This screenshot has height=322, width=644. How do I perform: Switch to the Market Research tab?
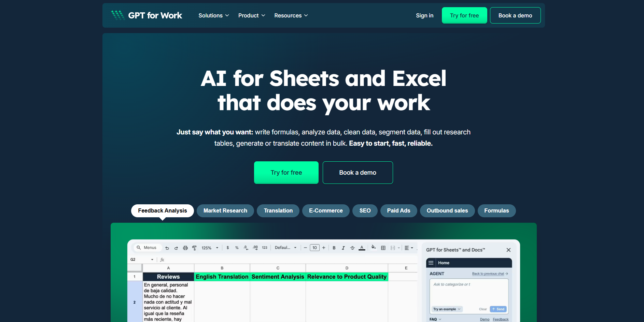(225, 211)
